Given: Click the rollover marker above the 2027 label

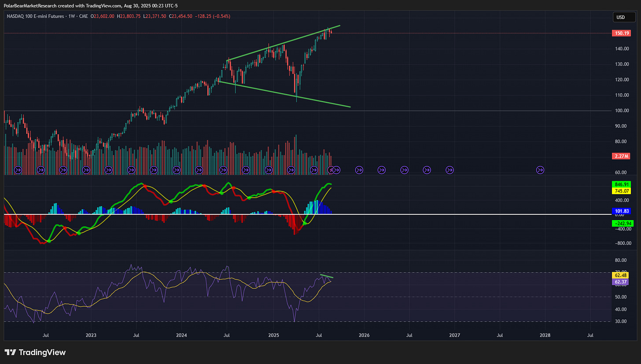Looking at the screenshot, I should 450,169.
